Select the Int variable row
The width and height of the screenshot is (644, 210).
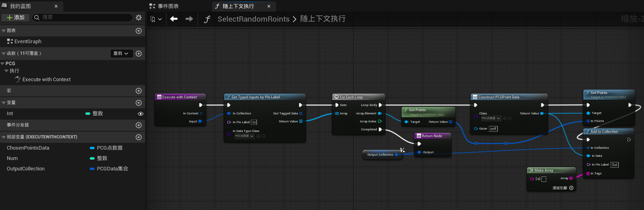point(73,114)
